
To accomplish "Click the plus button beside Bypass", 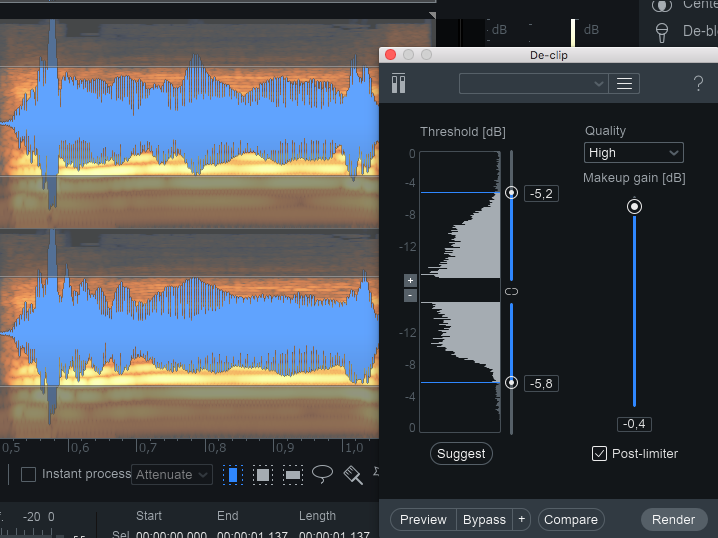I will coord(522,520).
